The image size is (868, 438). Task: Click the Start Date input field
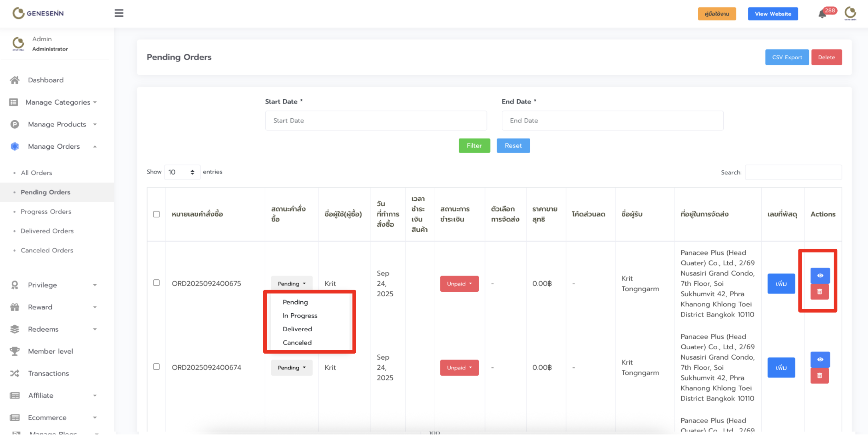point(376,120)
